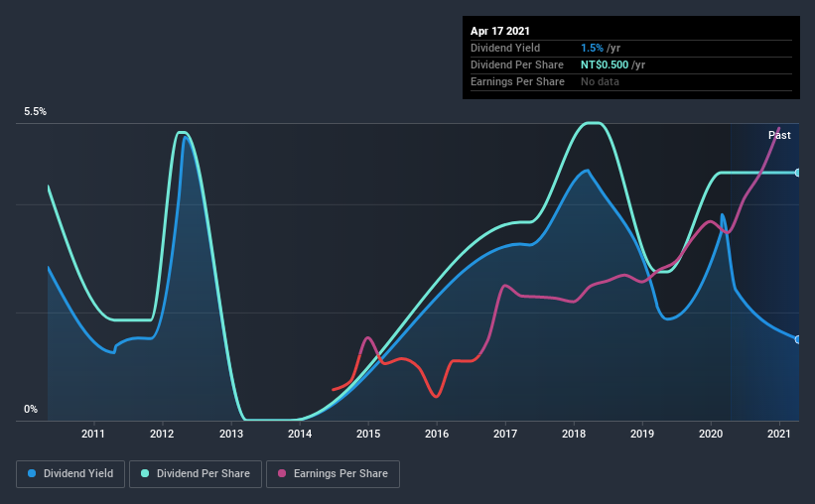Click the tooltip's Earnings Per Share row label
The width and height of the screenshot is (815, 504).
coord(517,81)
